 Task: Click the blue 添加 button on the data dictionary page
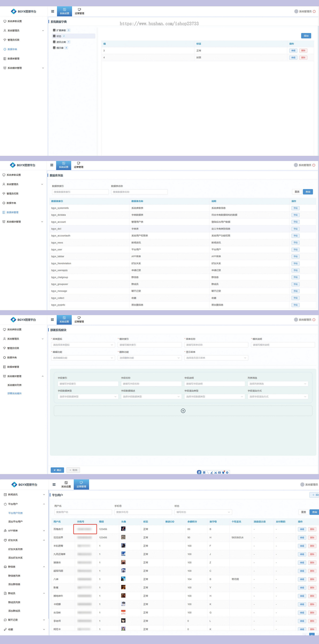306,36
